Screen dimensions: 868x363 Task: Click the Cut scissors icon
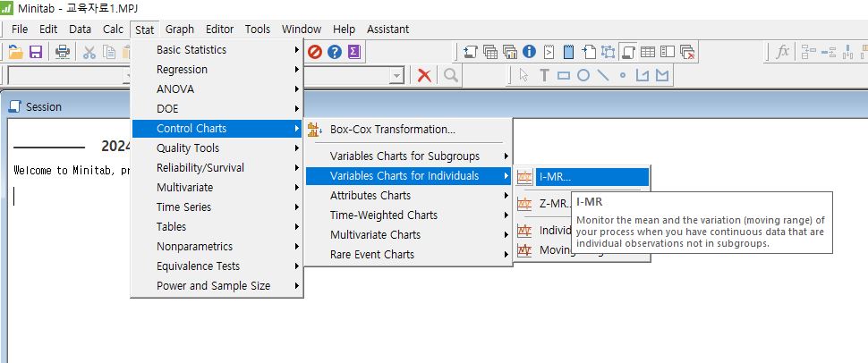point(89,52)
